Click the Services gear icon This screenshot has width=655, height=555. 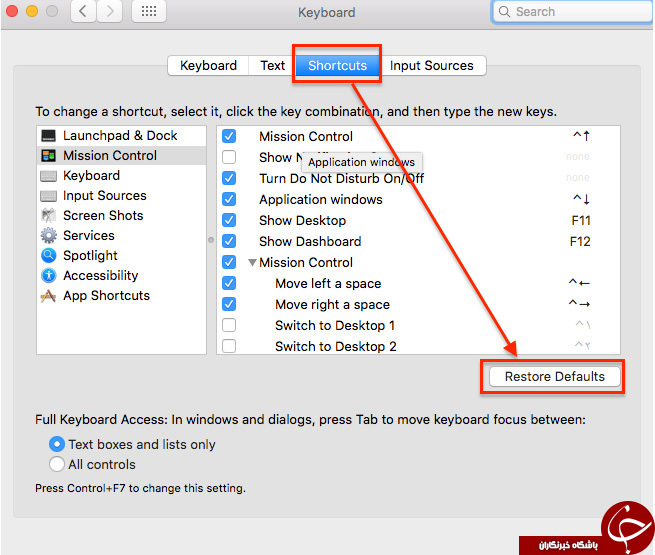(48, 236)
